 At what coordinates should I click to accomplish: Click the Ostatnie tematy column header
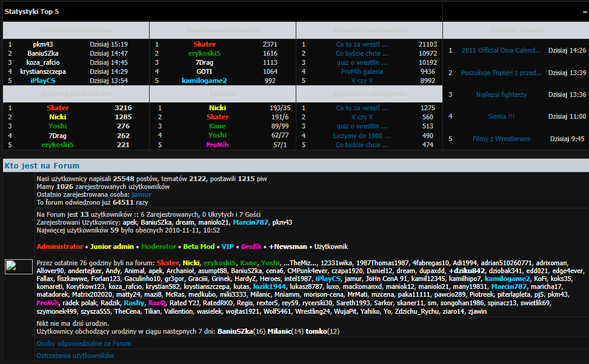[516, 30]
